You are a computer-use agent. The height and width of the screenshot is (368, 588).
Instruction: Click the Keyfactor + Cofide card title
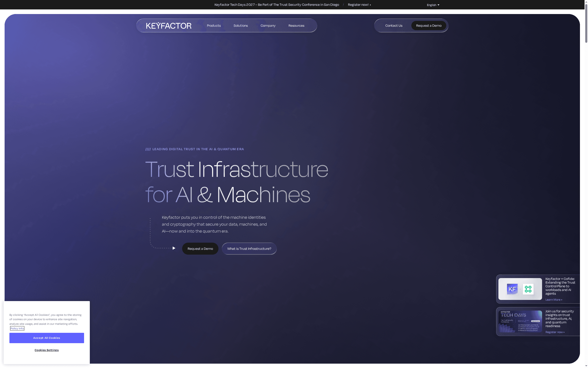click(x=560, y=286)
